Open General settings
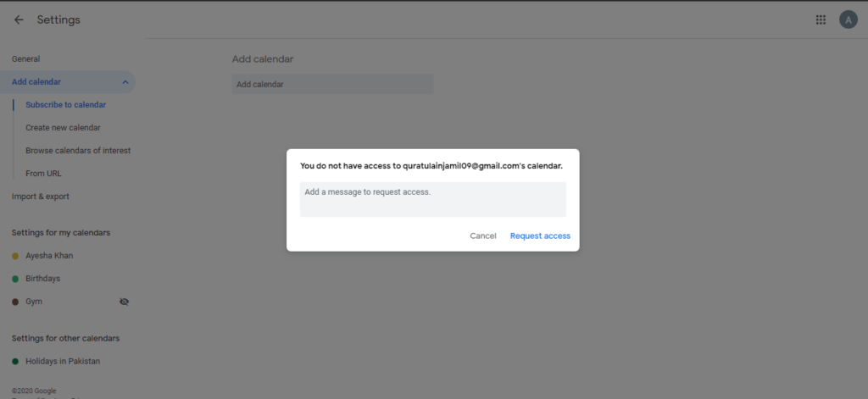The image size is (868, 399). point(26,58)
